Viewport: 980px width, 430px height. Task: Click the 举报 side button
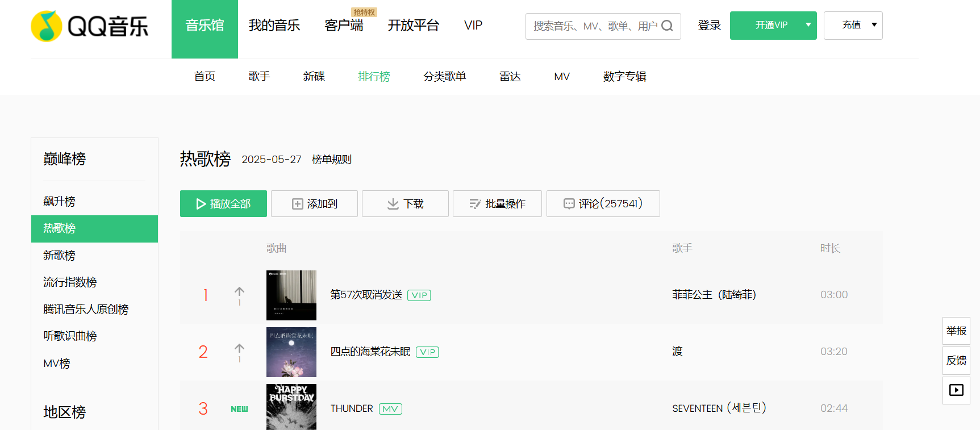tap(957, 331)
